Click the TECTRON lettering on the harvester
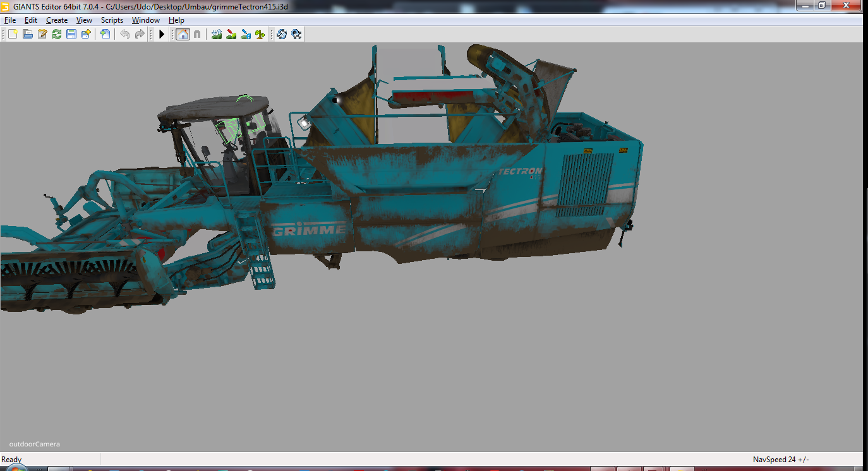868x471 pixels. pos(521,171)
